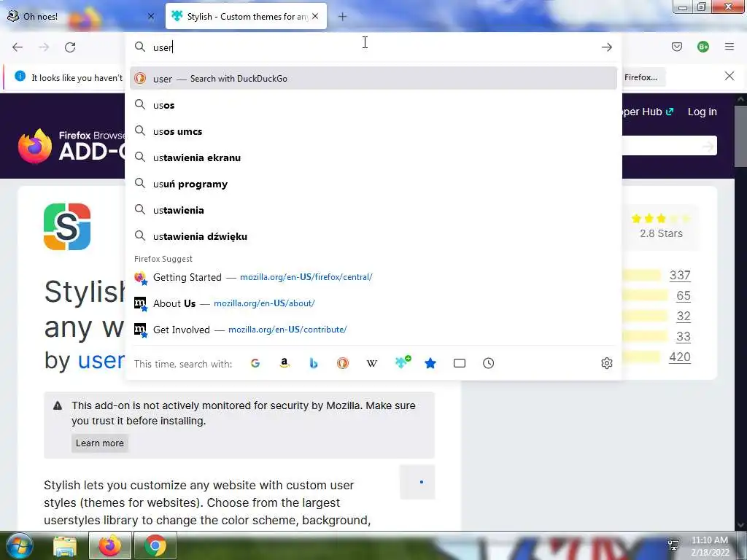Click the taskbar clock showing 11:10 AM
747x560 pixels.
pos(710,545)
